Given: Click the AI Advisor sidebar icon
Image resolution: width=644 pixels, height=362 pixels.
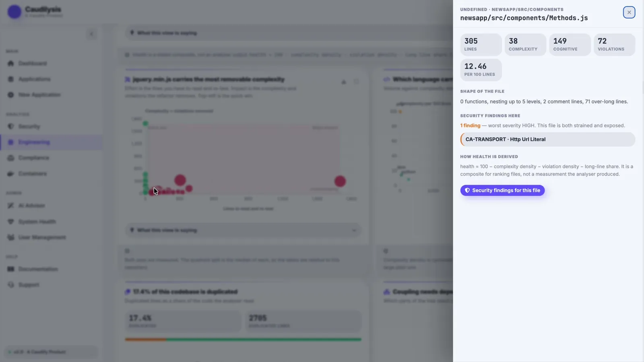Looking at the screenshot, I should [x=11, y=206].
